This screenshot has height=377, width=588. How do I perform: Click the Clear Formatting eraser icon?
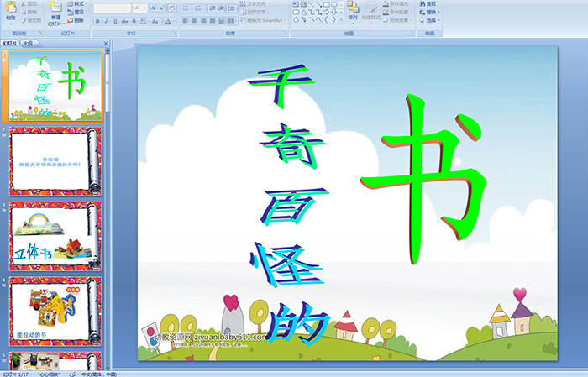pyautogui.click(x=171, y=8)
